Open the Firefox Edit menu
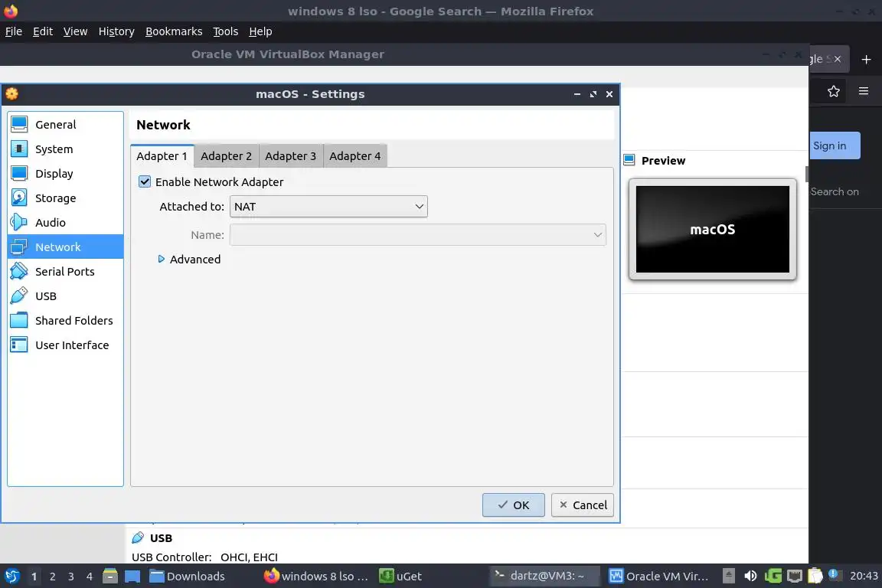Screen dimensions: 882x588 point(43,31)
